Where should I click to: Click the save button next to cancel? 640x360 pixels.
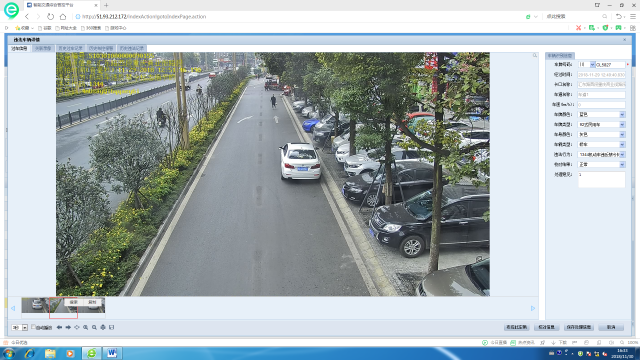(x=579, y=327)
